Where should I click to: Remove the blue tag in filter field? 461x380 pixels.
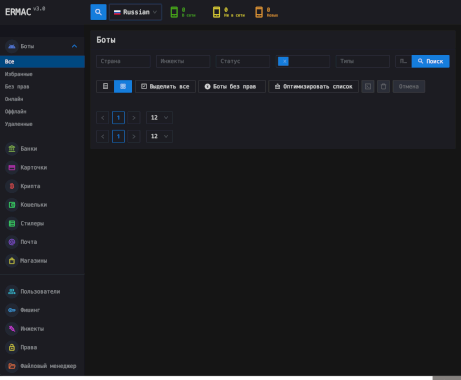[284, 61]
